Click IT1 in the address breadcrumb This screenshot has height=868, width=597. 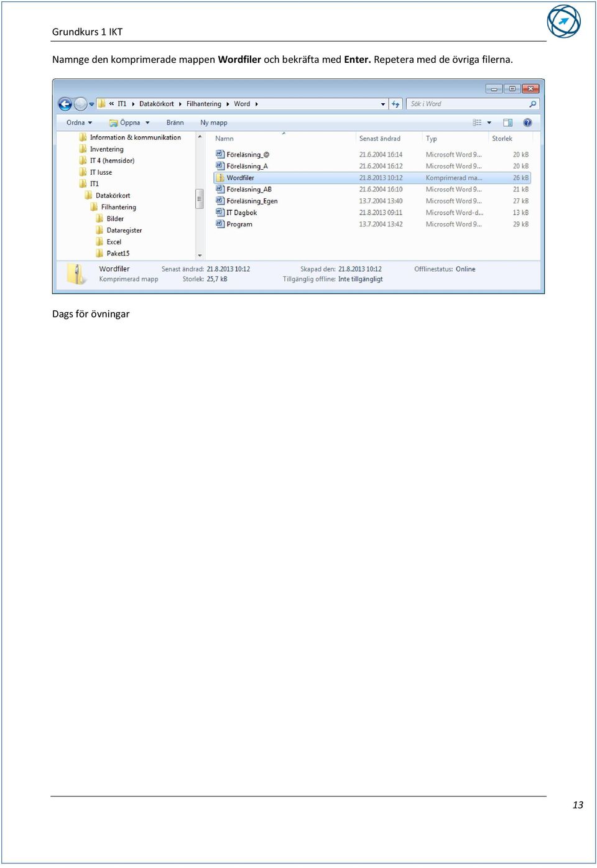point(122,104)
